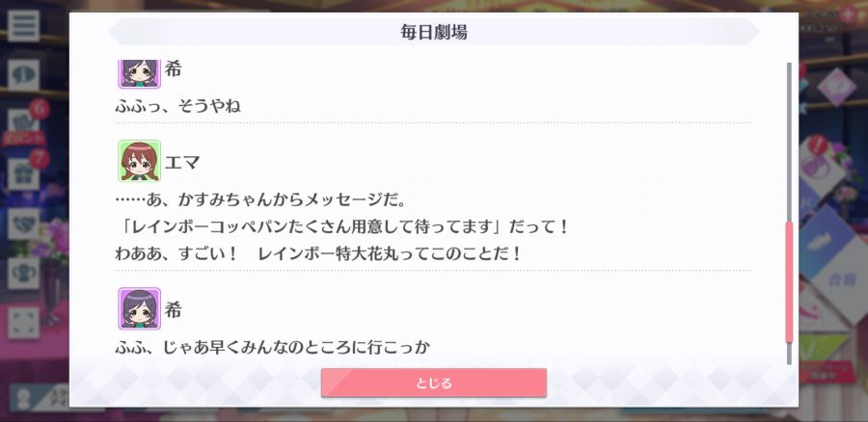The width and height of the screenshot is (868, 422).
Task: Tap Emma's green avatar thumbnail
Action: coord(139,161)
